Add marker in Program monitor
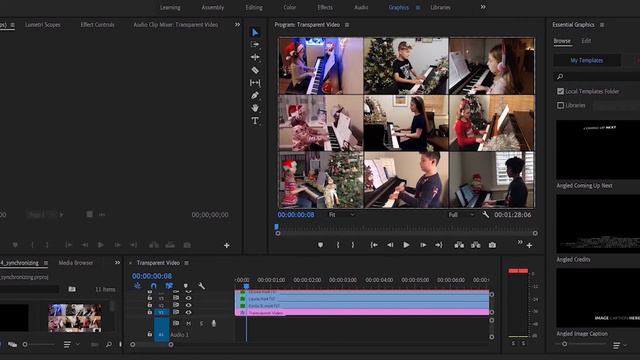The width and height of the screenshot is (640, 360). 320,245
